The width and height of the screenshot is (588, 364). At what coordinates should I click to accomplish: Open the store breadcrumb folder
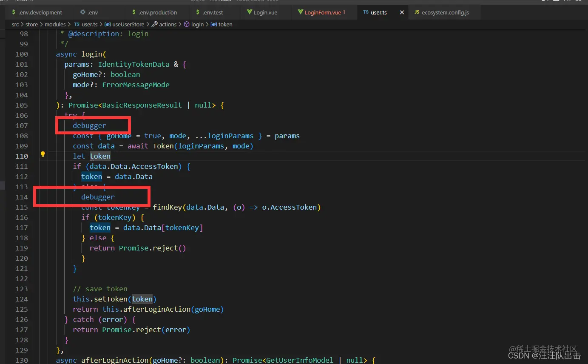pos(32,24)
